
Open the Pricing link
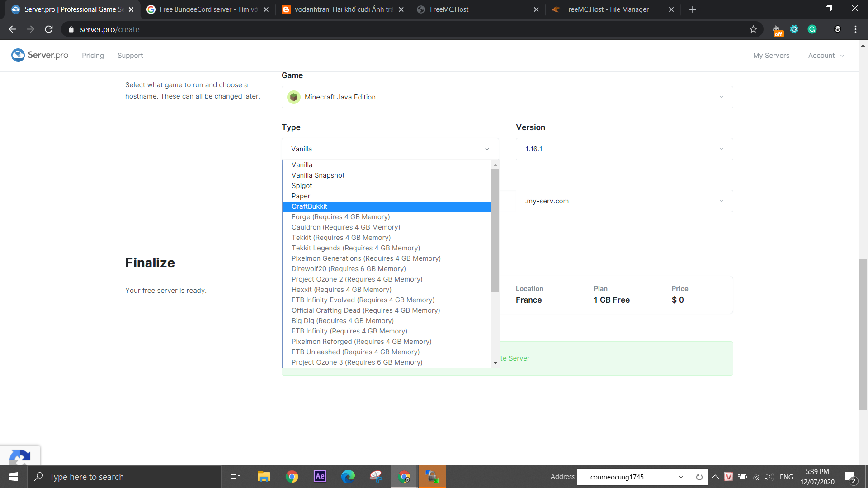tap(93, 56)
